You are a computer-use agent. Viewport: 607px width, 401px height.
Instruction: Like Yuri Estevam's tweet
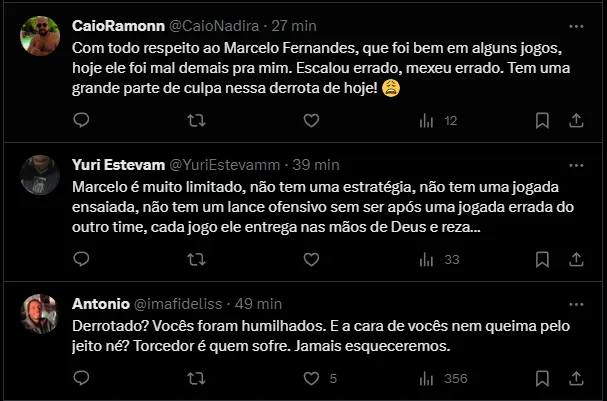coord(311,259)
